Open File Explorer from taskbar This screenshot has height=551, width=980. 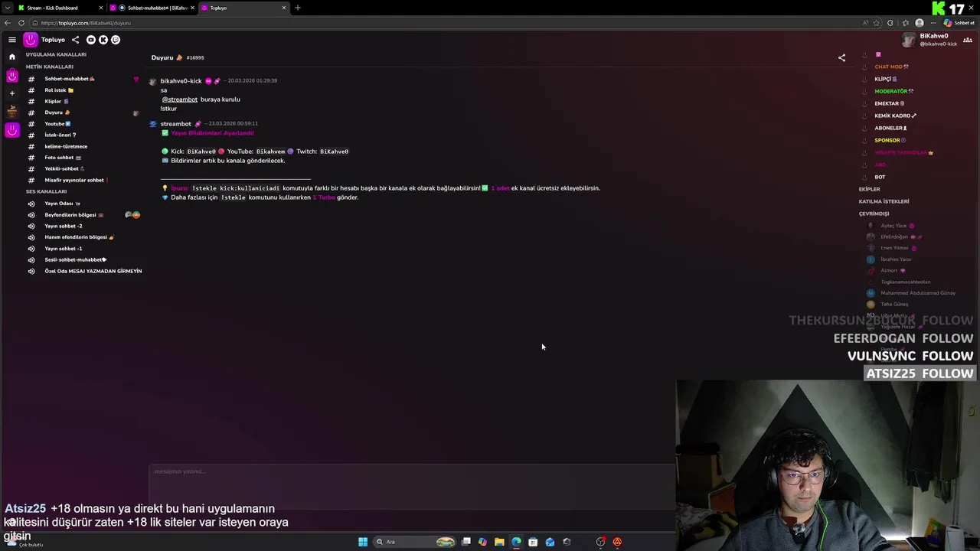[x=499, y=542]
